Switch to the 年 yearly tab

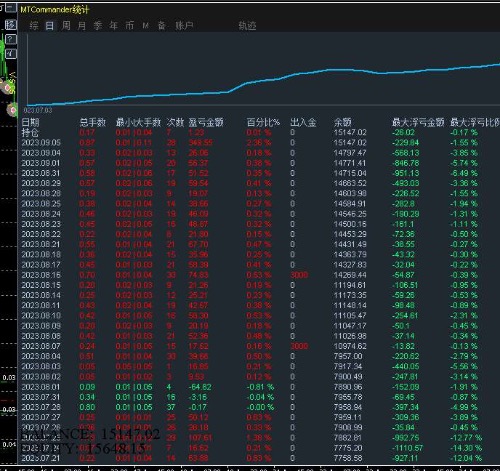click(x=114, y=26)
